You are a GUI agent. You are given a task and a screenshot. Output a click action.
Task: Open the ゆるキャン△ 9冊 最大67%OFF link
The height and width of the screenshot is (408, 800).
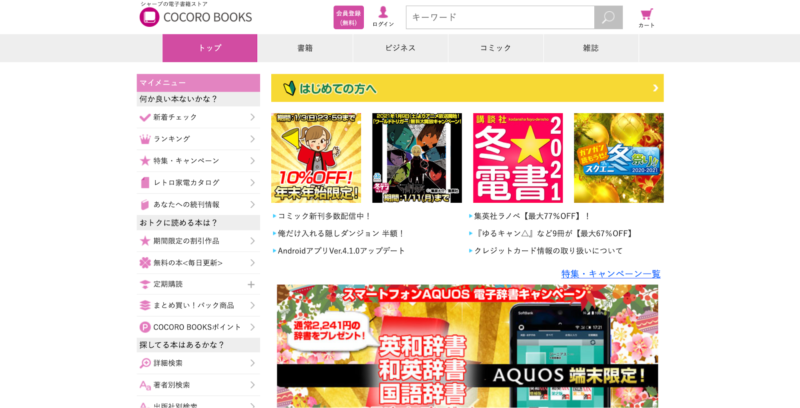click(554, 234)
